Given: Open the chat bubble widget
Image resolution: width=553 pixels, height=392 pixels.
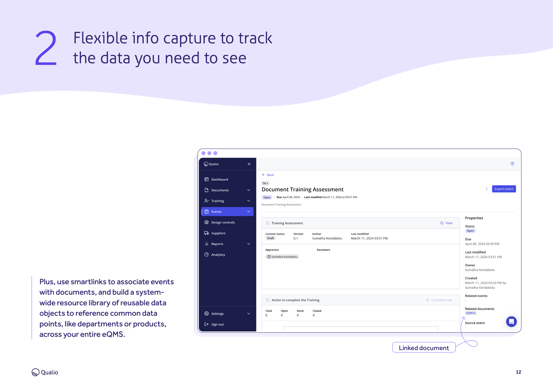Looking at the screenshot, I should (x=511, y=321).
